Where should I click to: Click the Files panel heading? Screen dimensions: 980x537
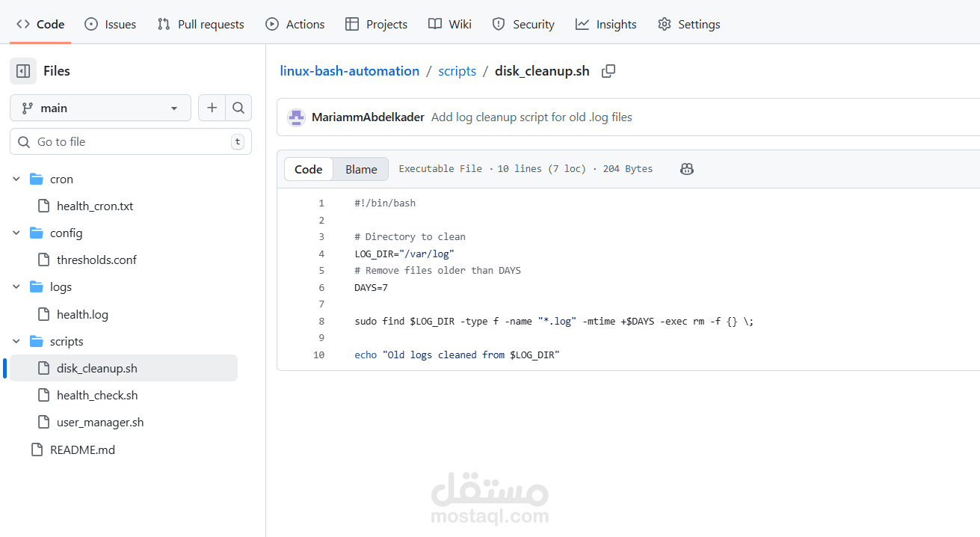pyautogui.click(x=57, y=71)
